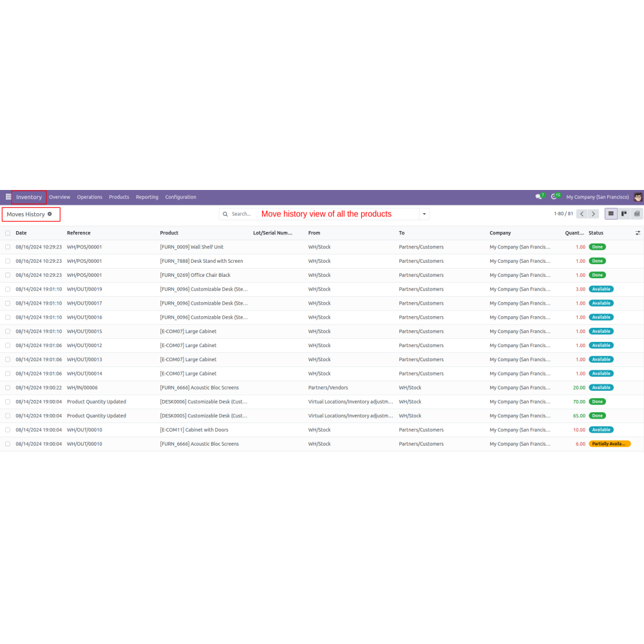The image size is (644, 644).
Task: Sort by Lot/Serial Number column header
Action: (272, 233)
